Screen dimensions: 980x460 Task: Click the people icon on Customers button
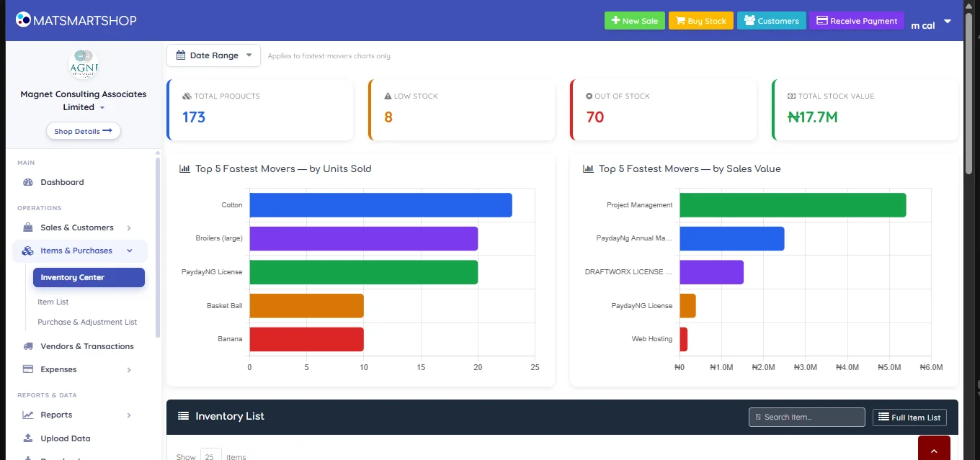pyautogui.click(x=749, y=20)
